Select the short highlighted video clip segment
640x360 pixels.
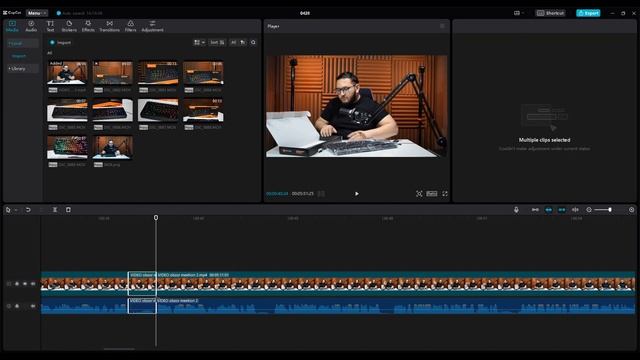pos(142,283)
